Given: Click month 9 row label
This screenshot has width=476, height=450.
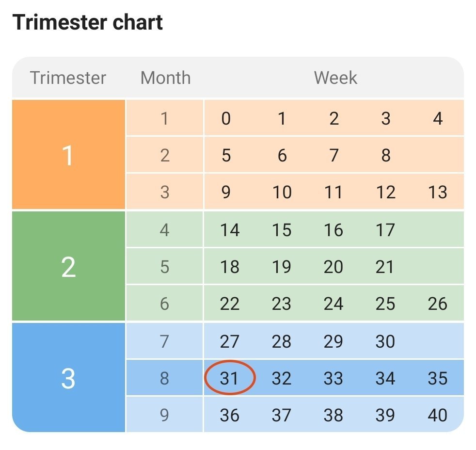Looking at the screenshot, I should pos(165,416).
